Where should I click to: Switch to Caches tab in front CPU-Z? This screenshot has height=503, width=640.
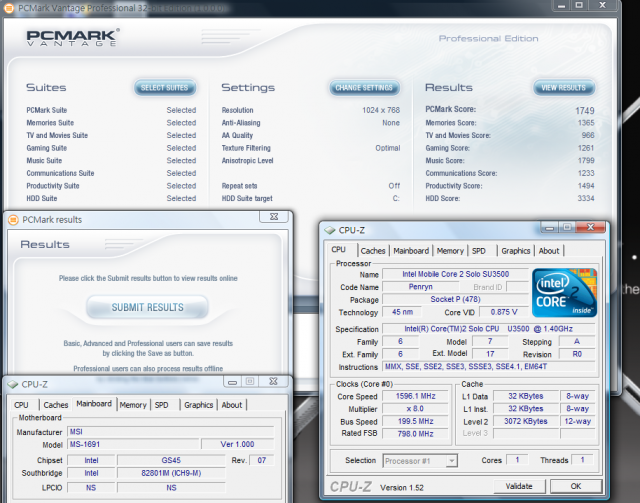pos(373,251)
